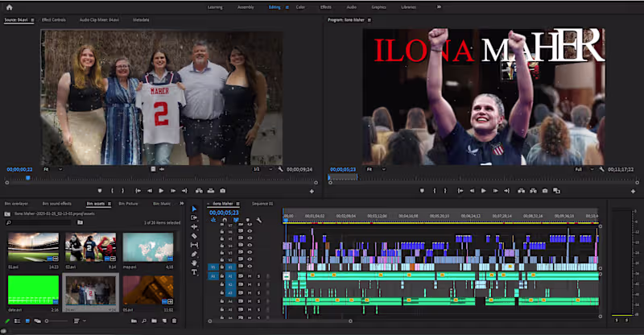
Task: Add marker in Source monitor
Action: (99, 191)
